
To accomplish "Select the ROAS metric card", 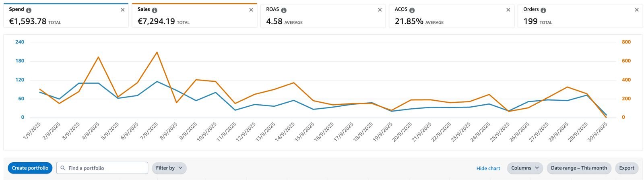I will click(x=318, y=18).
